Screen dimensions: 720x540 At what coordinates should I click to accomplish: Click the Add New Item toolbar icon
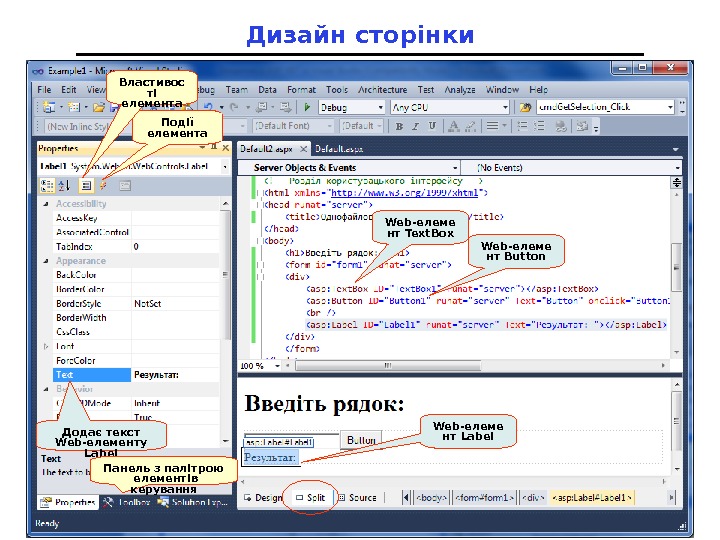coord(73,107)
